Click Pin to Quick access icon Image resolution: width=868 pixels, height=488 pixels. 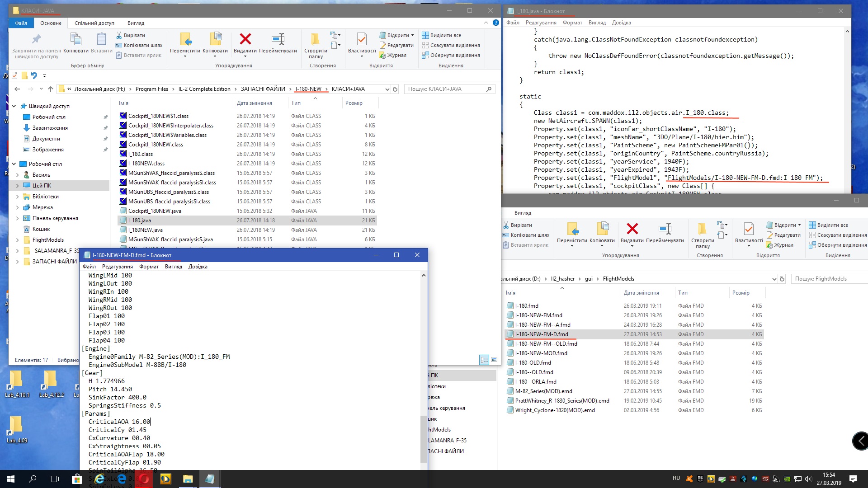[x=36, y=40]
